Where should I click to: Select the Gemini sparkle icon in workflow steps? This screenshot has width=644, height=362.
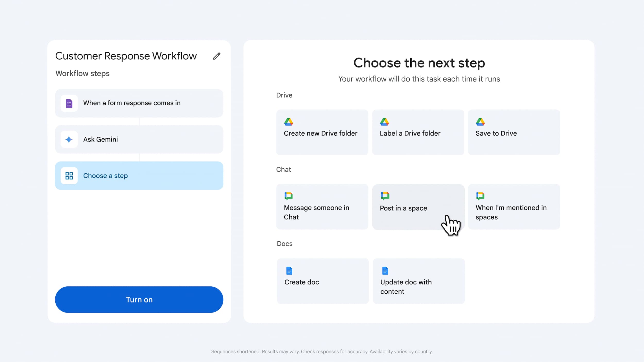click(x=69, y=139)
